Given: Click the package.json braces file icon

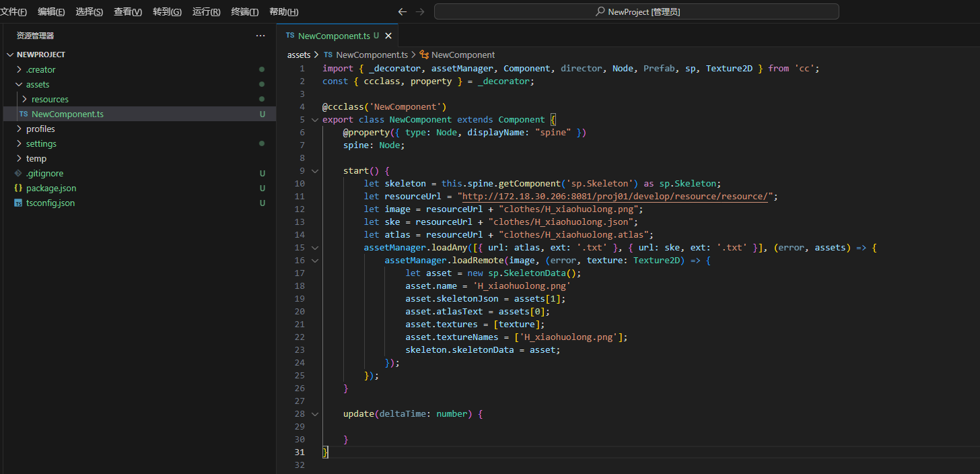Looking at the screenshot, I should click(x=18, y=189).
